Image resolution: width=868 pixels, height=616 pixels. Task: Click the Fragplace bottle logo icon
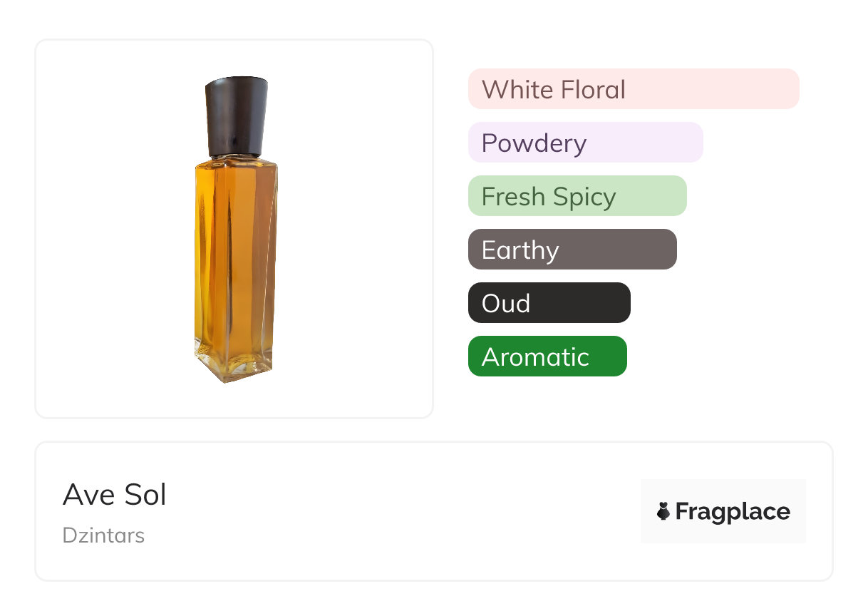click(663, 511)
